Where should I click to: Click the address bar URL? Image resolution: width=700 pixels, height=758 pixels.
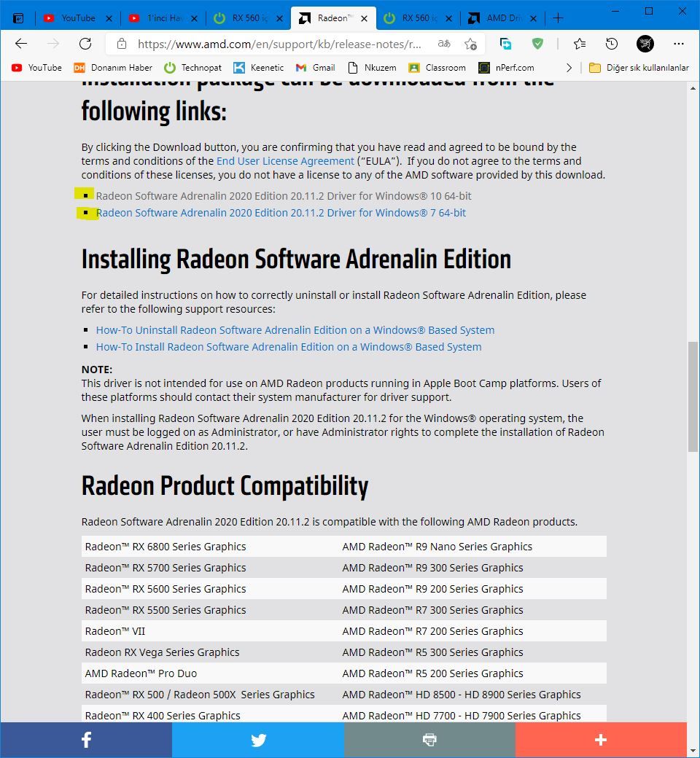click(x=279, y=44)
